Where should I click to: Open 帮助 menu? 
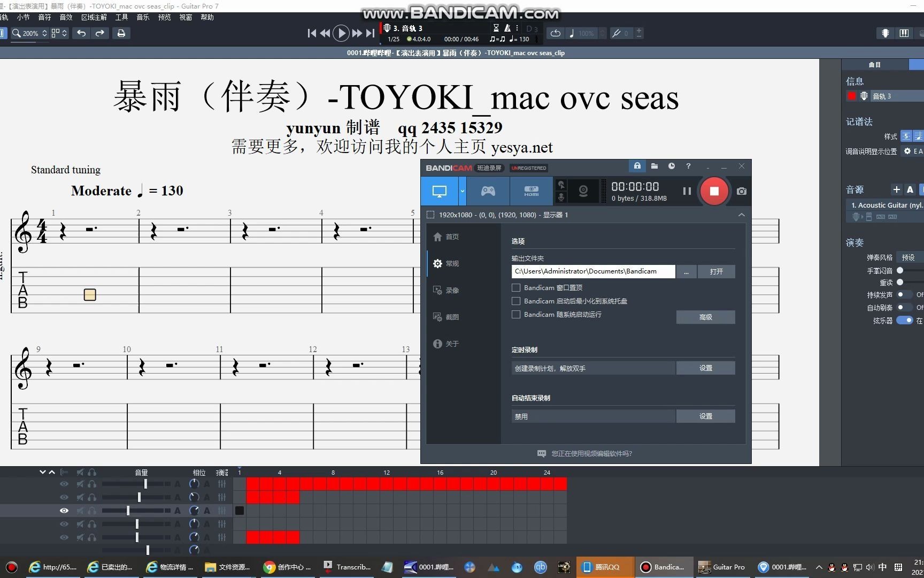[x=207, y=17]
